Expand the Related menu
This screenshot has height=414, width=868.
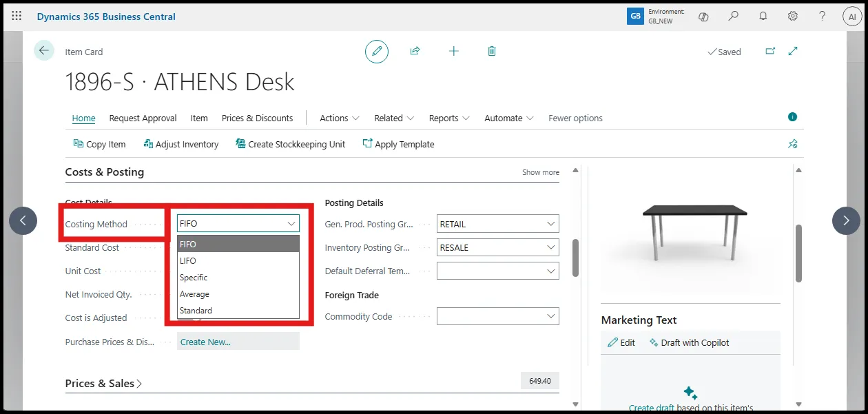tap(394, 118)
